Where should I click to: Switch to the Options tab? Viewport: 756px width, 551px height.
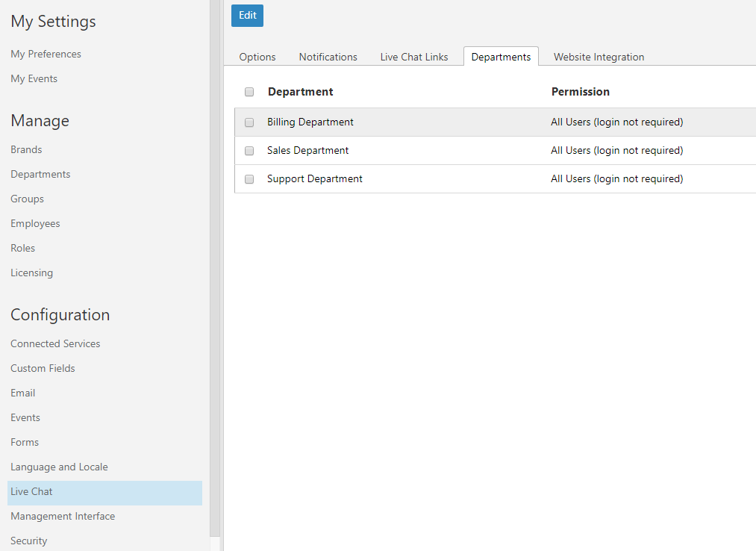click(257, 57)
